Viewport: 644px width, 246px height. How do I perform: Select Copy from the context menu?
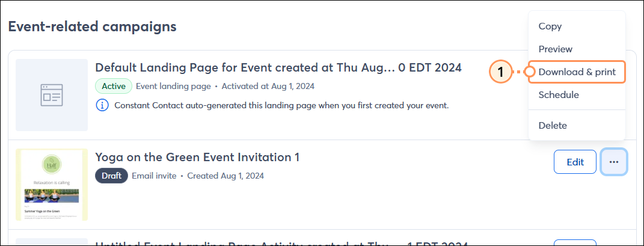[550, 26]
